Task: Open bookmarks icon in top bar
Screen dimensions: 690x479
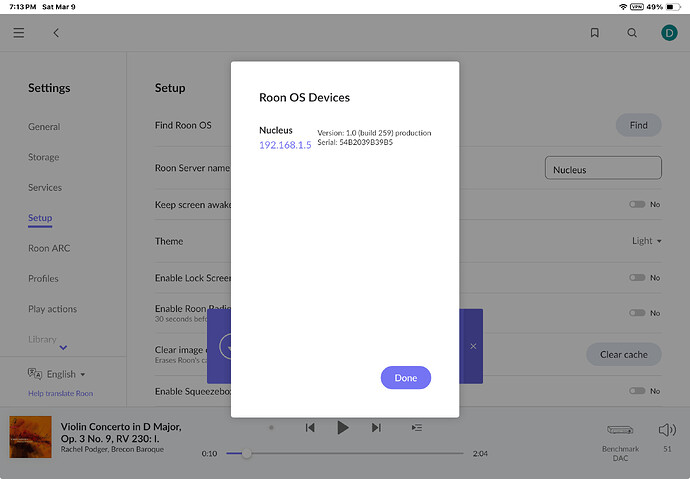Action: point(595,33)
